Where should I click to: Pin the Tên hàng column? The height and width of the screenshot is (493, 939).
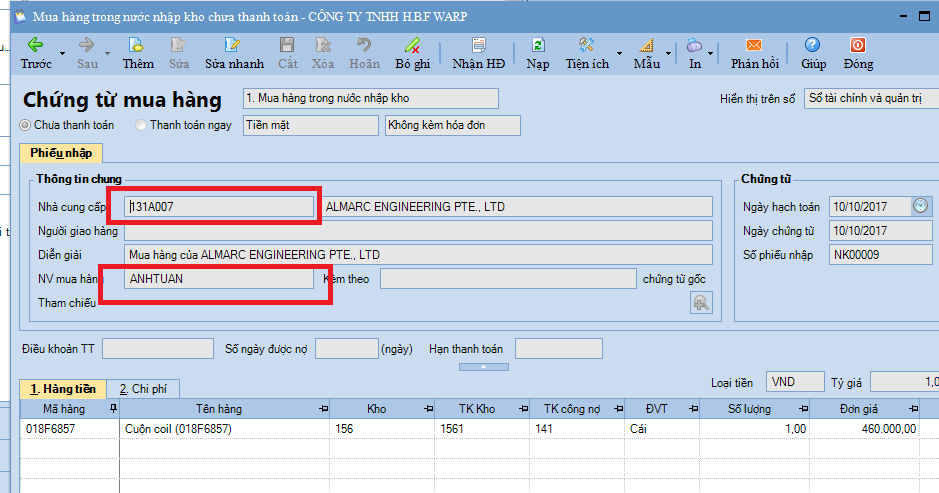pos(323,409)
